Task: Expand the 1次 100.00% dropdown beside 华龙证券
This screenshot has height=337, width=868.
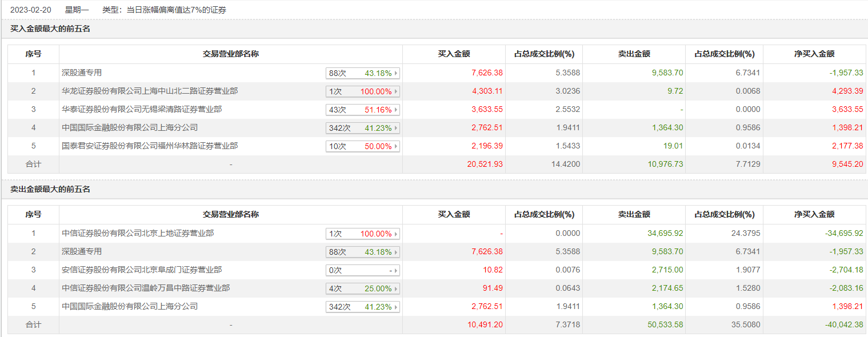Action: 362,91
